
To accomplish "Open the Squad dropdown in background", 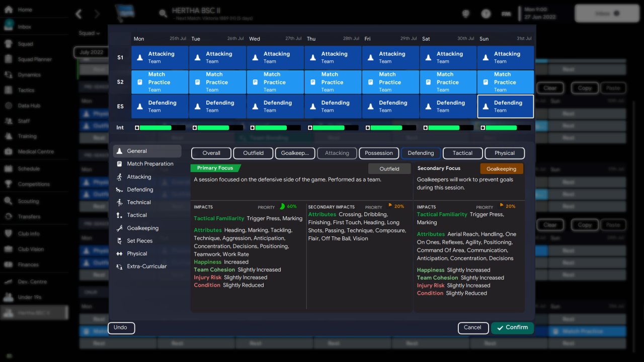I will click(89, 33).
